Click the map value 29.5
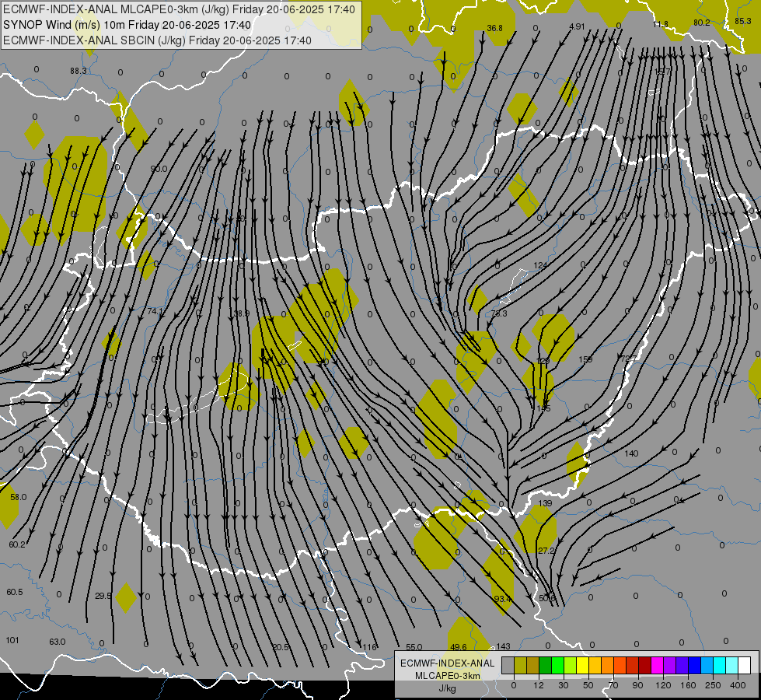Image resolution: width=761 pixels, height=700 pixels. point(103,596)
